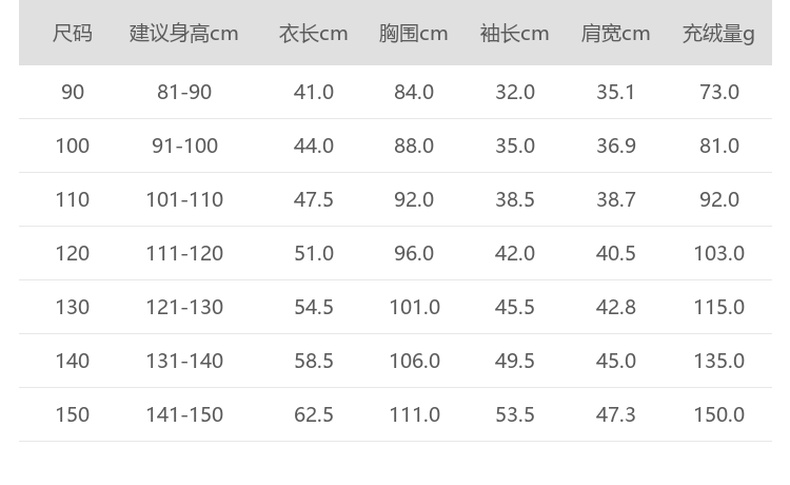This screenshot has width=790, height=485.
Task: Click the 肩宽cm column header
Action: (x=615, y=33)
